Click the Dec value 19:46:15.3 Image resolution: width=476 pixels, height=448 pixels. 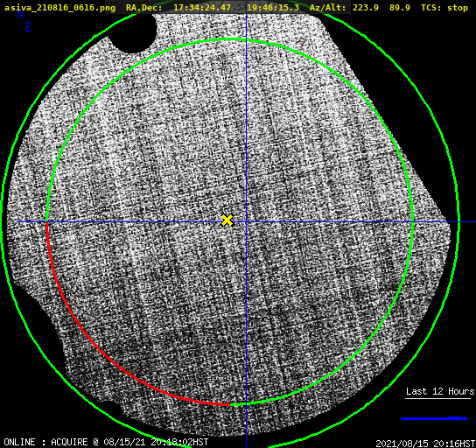tap(273, 8)
